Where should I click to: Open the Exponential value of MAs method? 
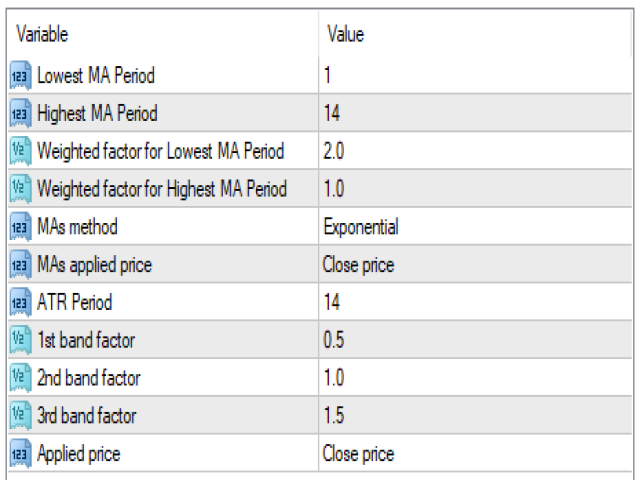(x=476, y=227)
